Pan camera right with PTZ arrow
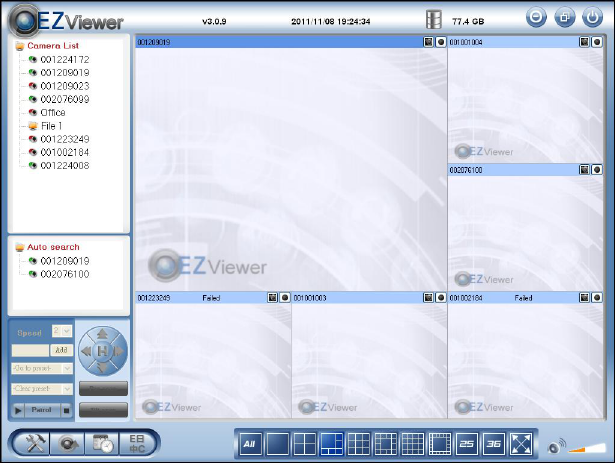This screenshot has width=615, height=463. pyautogui.click(x=118, y=351)
